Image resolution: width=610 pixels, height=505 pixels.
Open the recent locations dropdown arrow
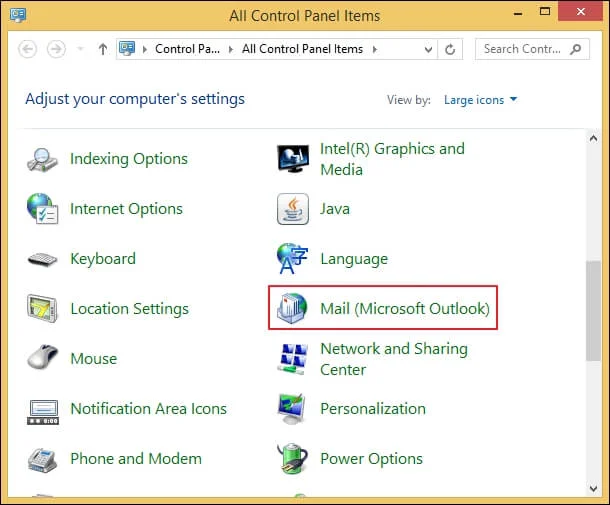81,49
